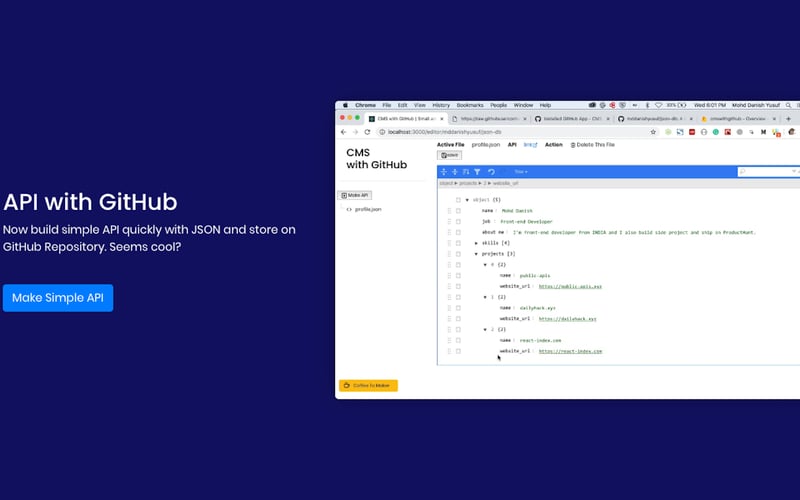Image resolution: width=800 pixels, height=500 pixels.
Task: Click website_url in the editor breadcrumb path
Action: coord(505,183)
